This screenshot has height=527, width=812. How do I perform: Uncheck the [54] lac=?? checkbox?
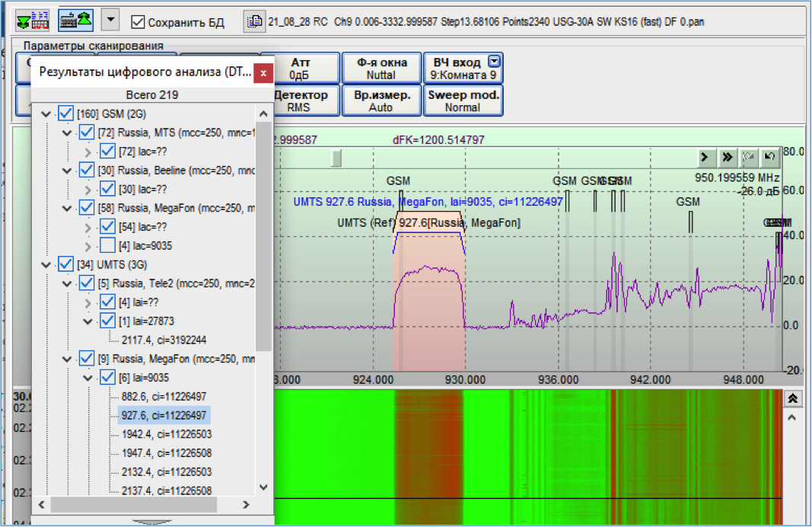coord(107,226)
